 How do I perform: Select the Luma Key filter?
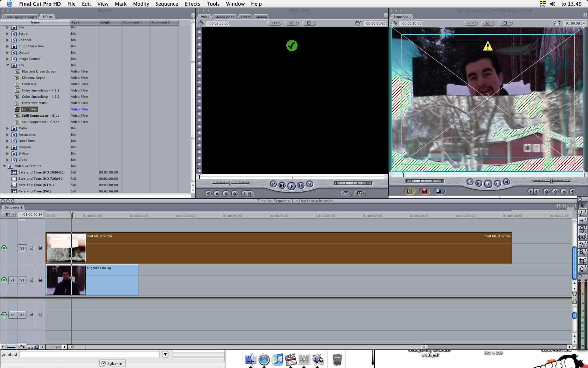29,109
